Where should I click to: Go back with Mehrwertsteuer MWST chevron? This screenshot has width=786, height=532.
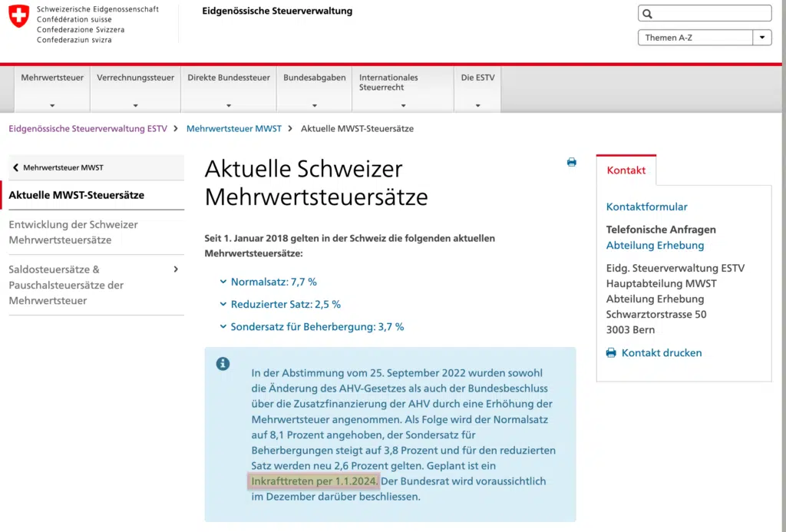[x=15, y=167]
